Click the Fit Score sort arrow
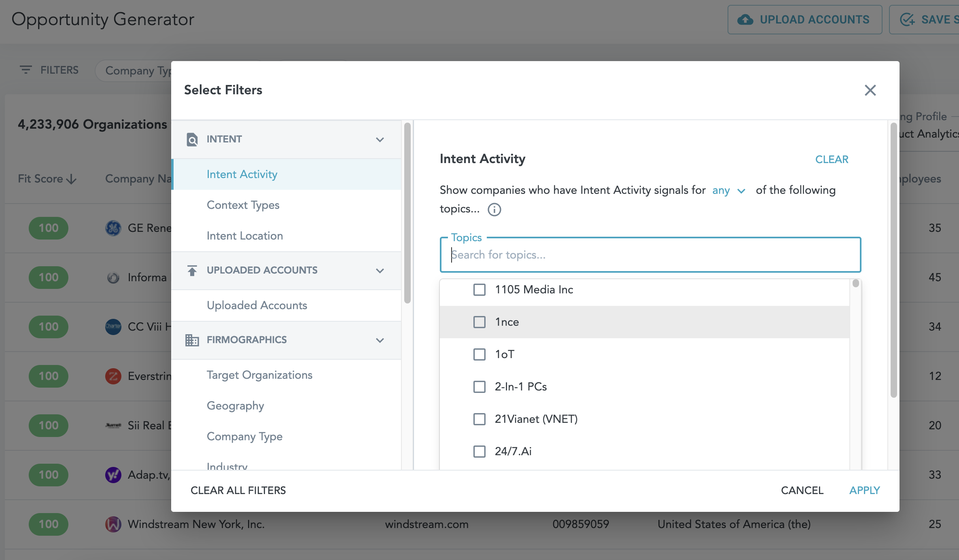This screenshot has width=959, height=560. pyautogui.click(x=72, y=179)
